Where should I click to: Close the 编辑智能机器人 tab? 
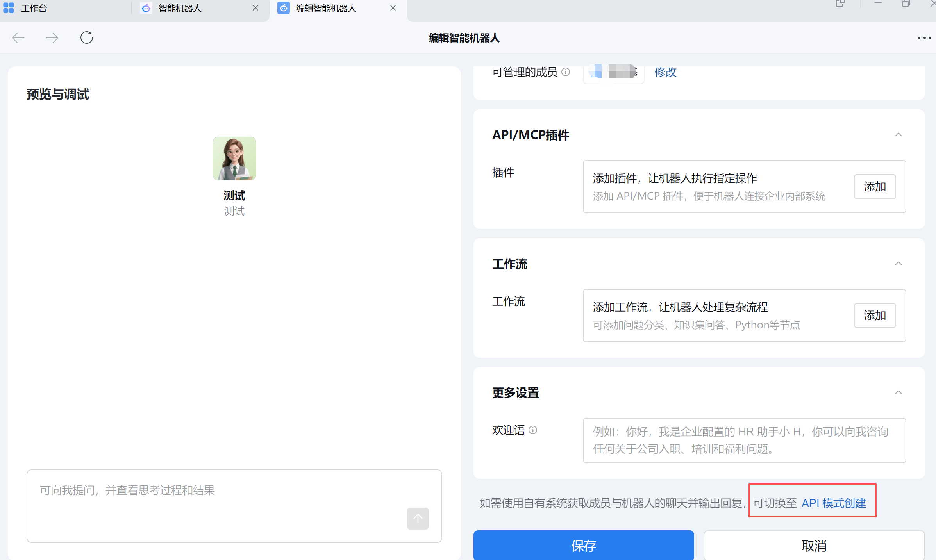[393, 8]
